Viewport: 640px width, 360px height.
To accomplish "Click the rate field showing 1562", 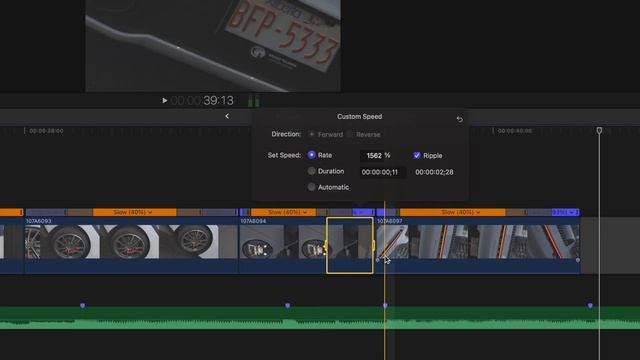I will point(372,156).
